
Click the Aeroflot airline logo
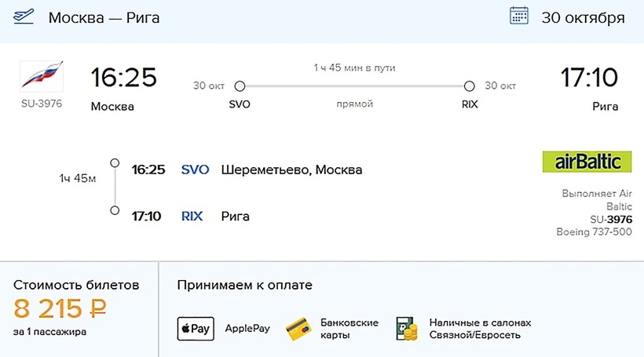[x=41, y=75]
